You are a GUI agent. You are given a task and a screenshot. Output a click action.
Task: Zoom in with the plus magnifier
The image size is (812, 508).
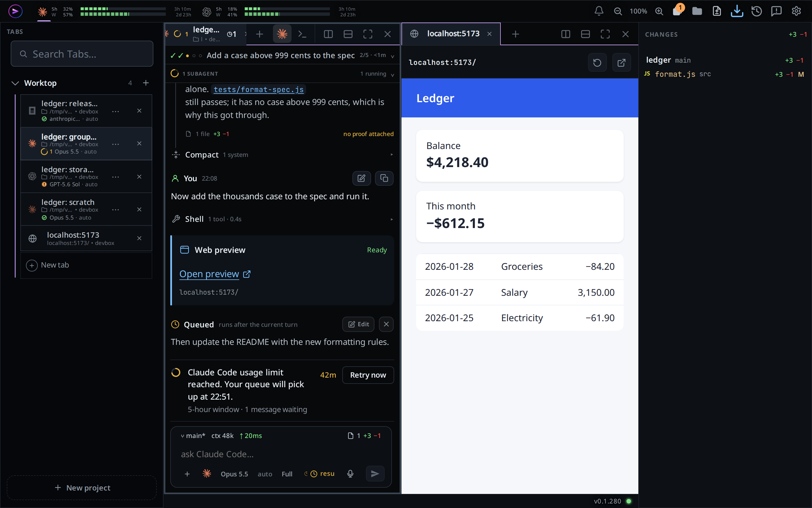tap(659, 11)
